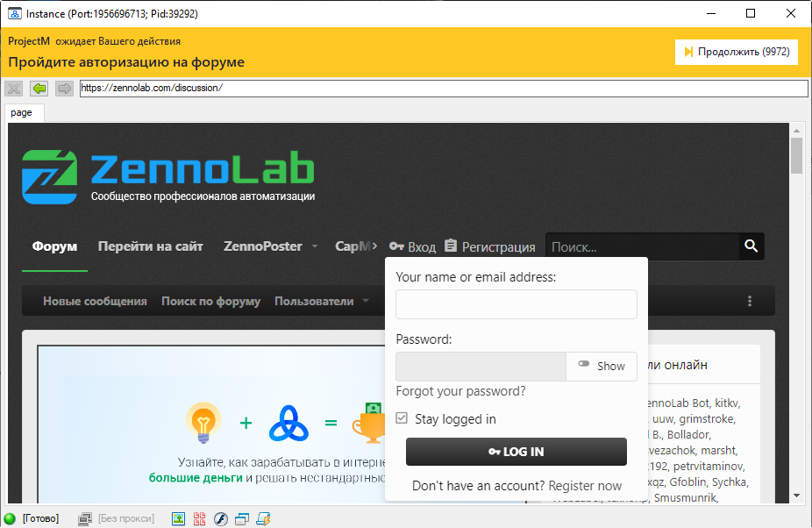
Task: Toggle Show password visibility
Action: point(602,366)
